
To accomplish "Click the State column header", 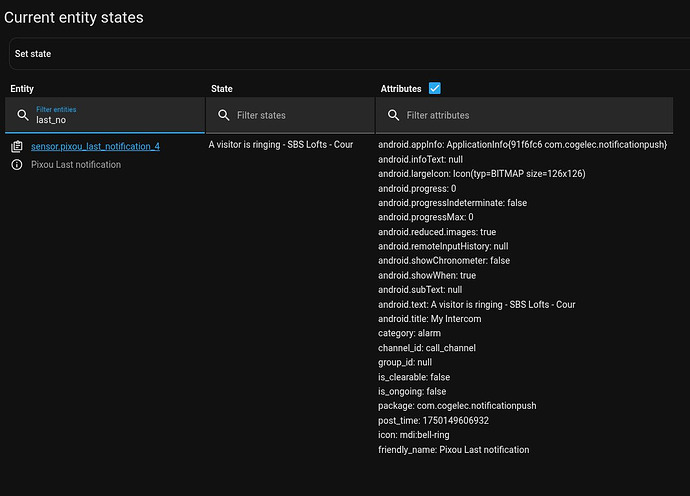I will point(222,89).
